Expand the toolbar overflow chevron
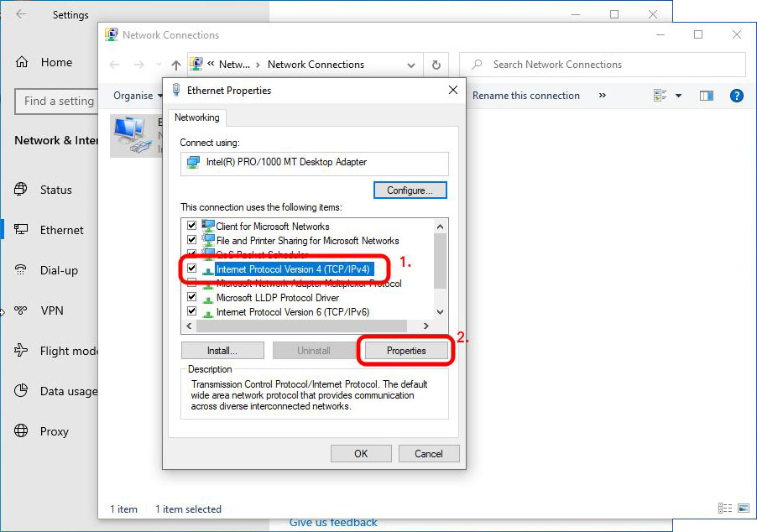Image resolution: width=757 pixels, height=532 pixels. (602, 96)
